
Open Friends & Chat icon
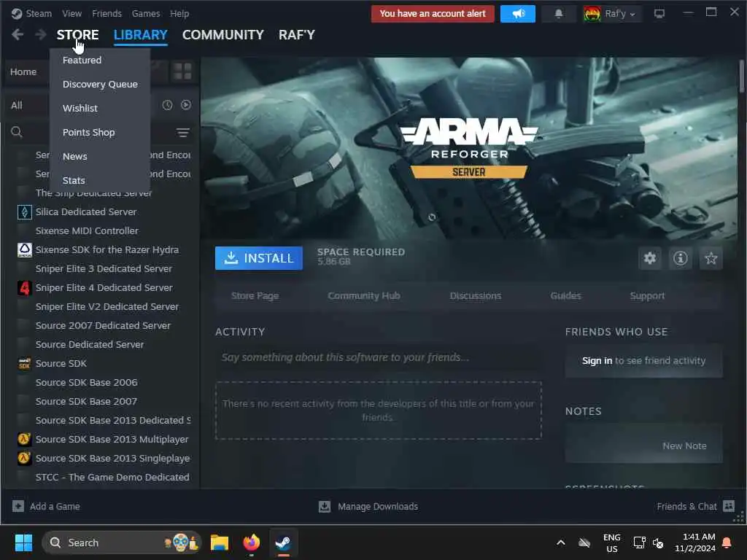click(x=729, y=506)
